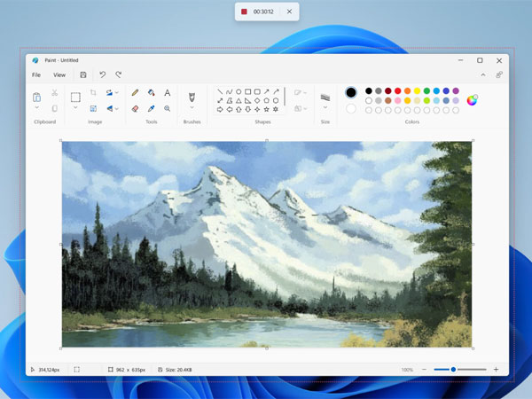
Task: Pick the purple color swatch
Action: tap(456, 91)
